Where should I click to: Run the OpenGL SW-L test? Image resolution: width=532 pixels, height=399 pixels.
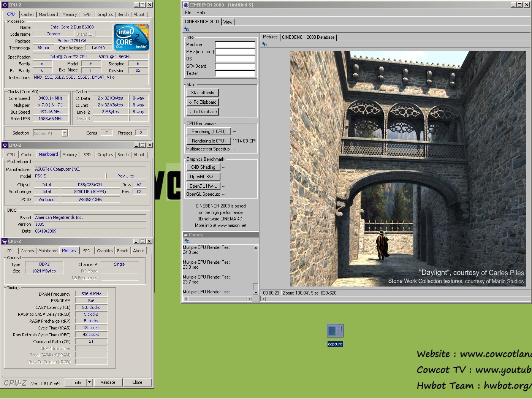coord(203,177)
